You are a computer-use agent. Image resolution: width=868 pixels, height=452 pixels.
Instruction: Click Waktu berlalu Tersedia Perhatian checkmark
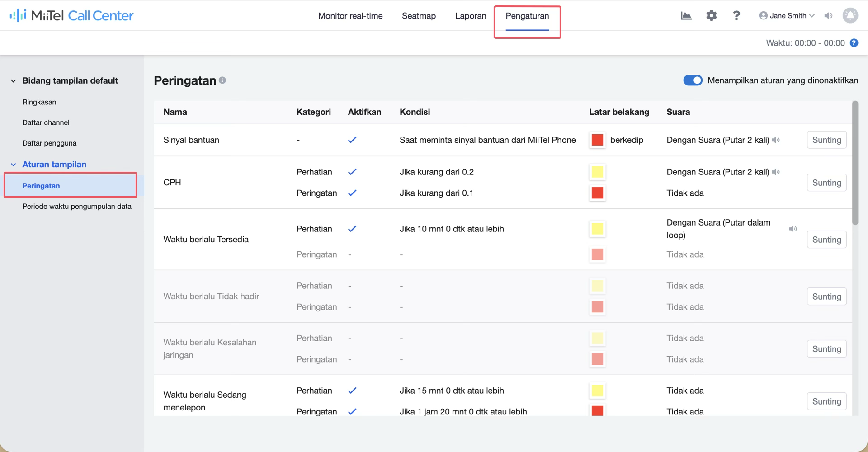(352, 229)
